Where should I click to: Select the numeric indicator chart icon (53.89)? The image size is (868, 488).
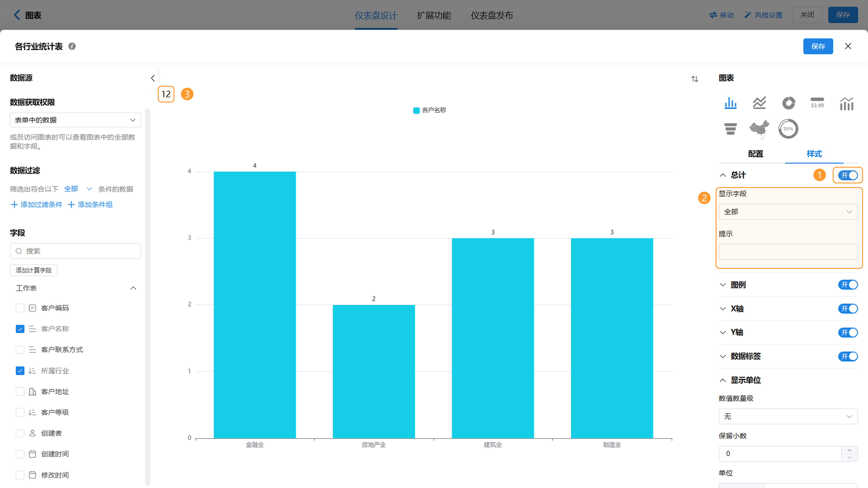[817, 103]
